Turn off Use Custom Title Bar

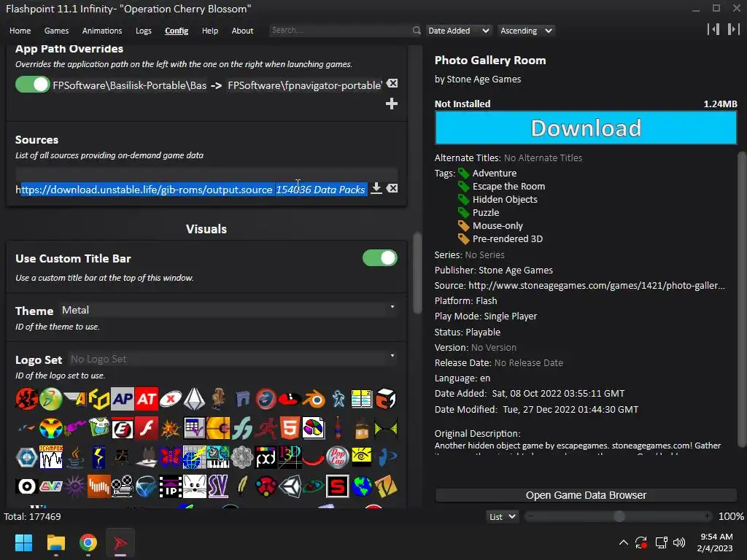[379, 258]
